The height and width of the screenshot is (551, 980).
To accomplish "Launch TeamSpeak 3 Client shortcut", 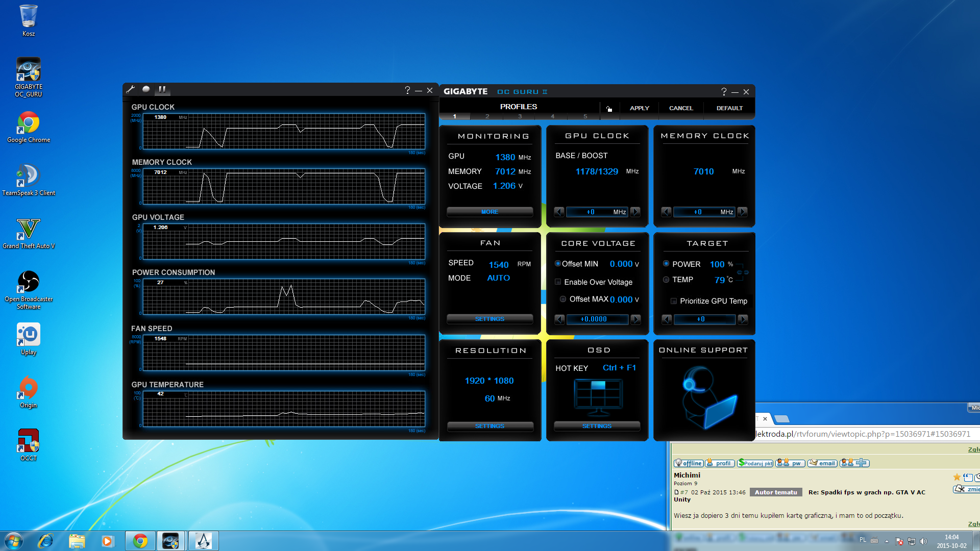I will (x=29, y=180).
